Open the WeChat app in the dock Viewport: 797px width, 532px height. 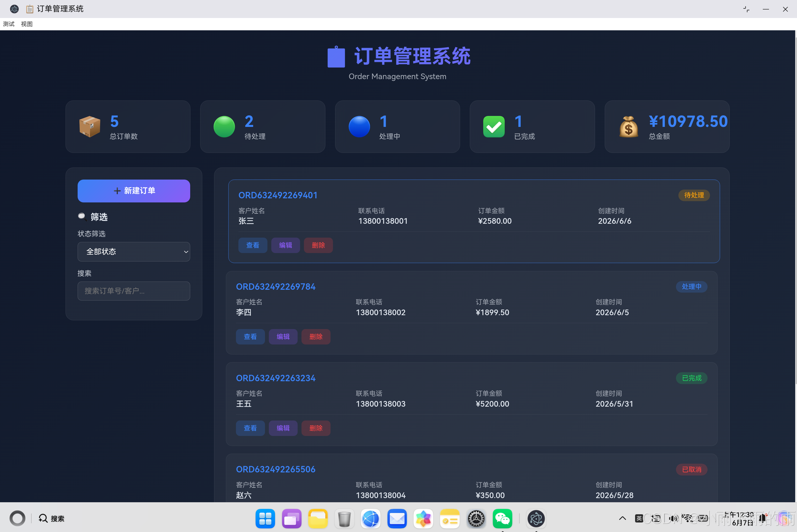(502, 518)
